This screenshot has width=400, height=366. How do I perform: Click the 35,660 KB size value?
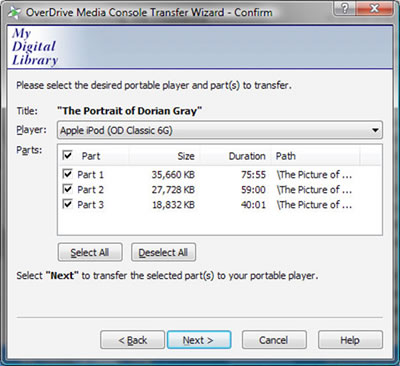click(x=173, y=174)
